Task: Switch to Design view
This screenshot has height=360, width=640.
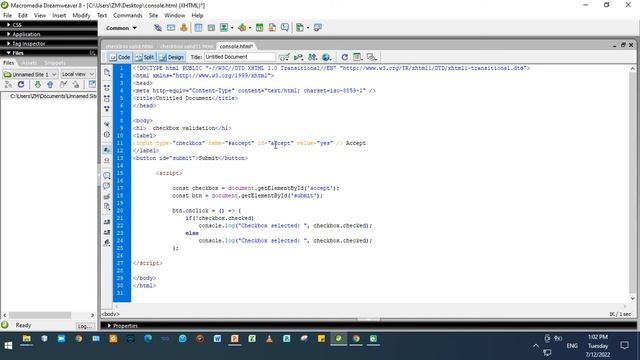Action: coord(172,57)
